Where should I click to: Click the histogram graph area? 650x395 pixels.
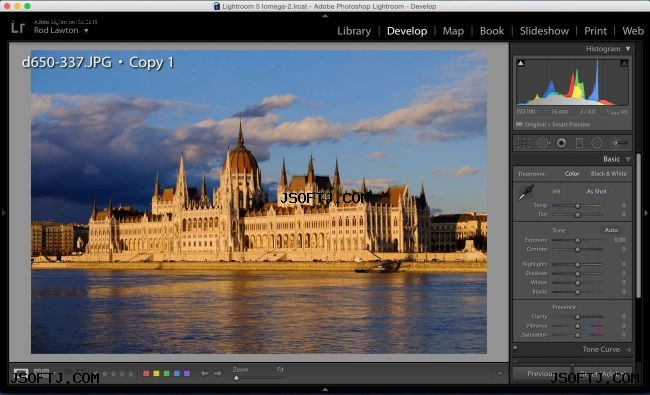tap(572, 82)
